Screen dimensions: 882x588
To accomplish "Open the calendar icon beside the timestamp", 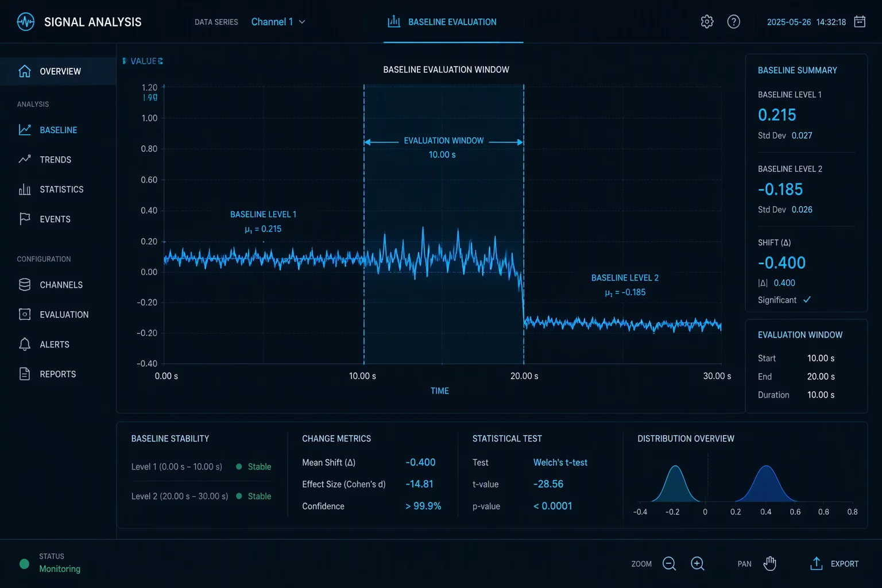I will [860, 22].
